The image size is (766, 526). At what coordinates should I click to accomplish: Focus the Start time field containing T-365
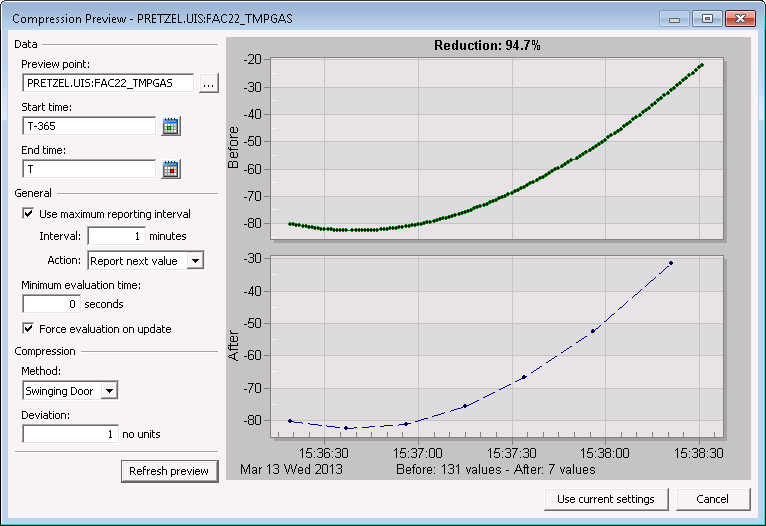coord(89,126)
